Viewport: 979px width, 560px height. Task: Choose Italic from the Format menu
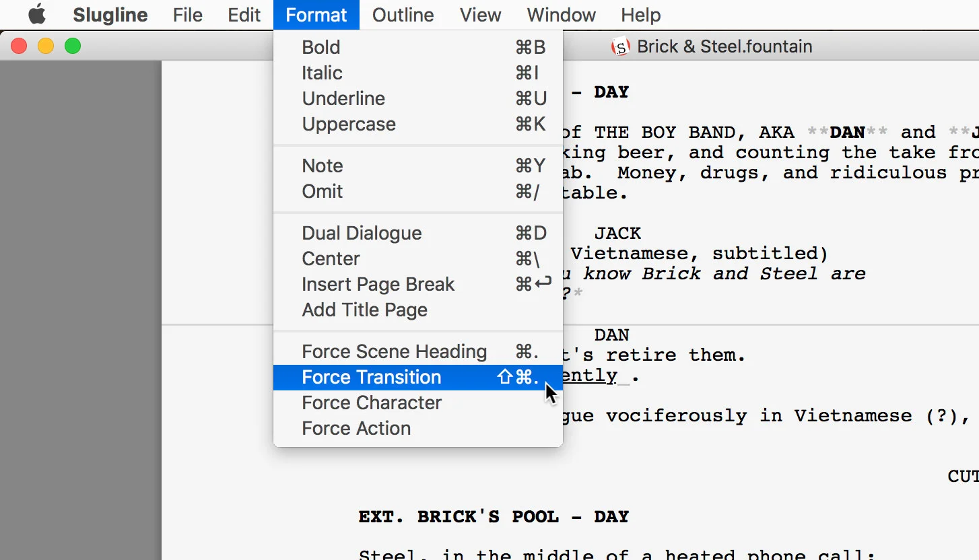click(x=418, y=73)
